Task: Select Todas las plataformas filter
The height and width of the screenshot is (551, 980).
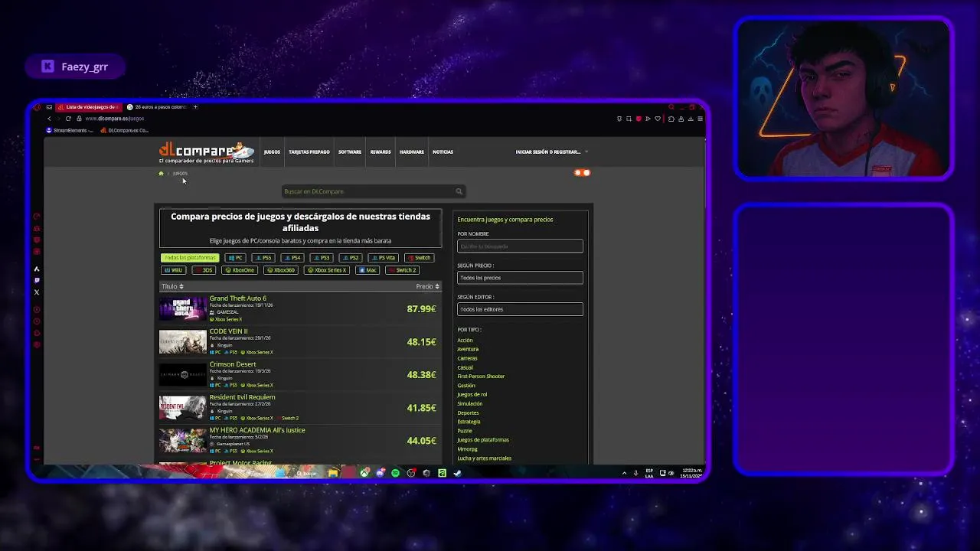Action: (190, 258)
